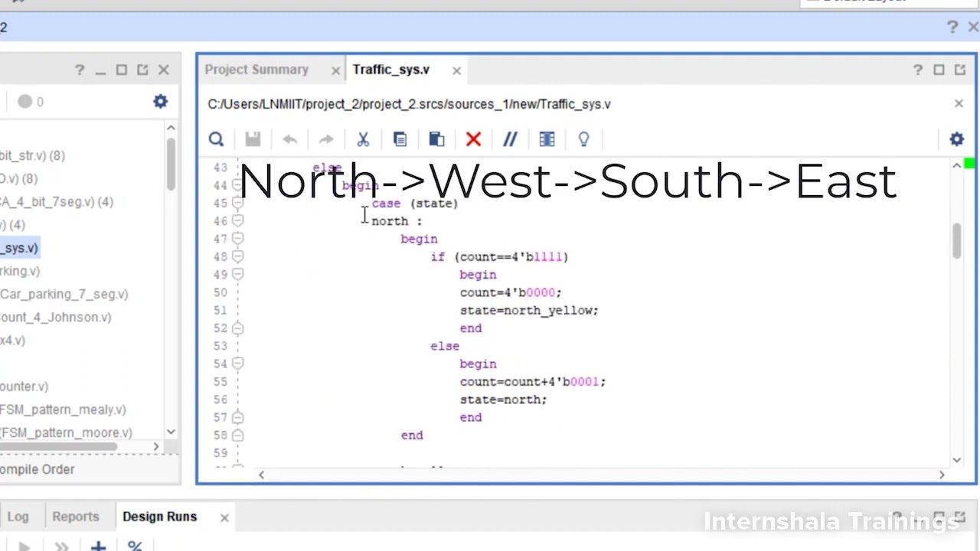Collapse code fold at line 54
980x551 pixels.
(237, 364)
